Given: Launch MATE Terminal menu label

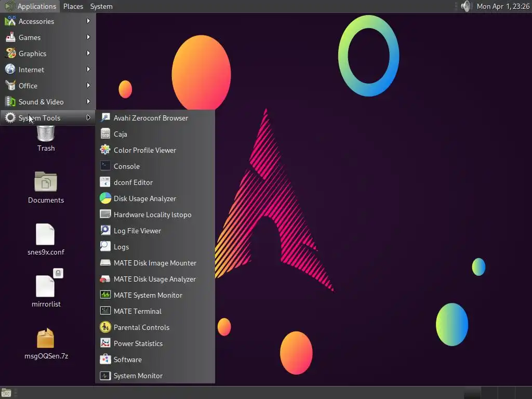Looking at the screenshot, I should click(137, 312).
